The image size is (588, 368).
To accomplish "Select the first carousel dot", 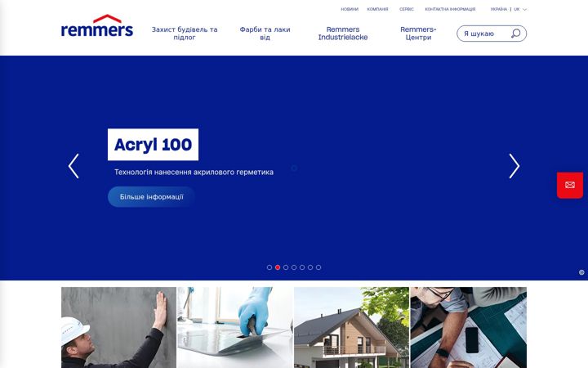I will tap(269, 267).
